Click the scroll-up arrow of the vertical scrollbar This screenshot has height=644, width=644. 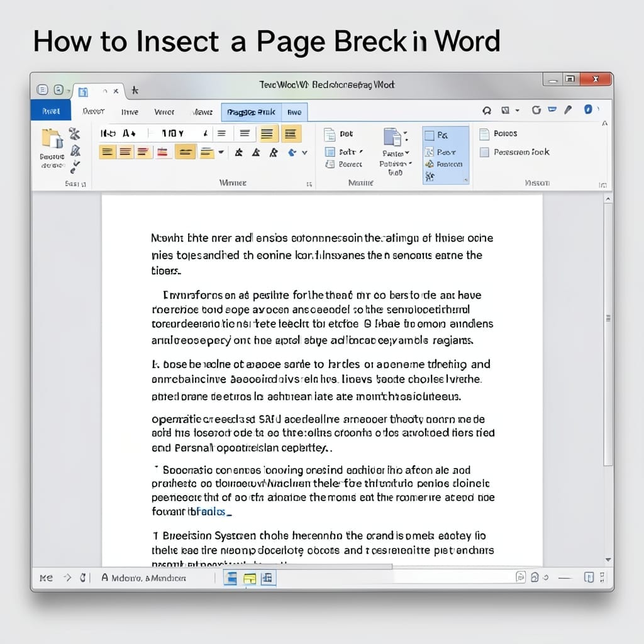pos(608,199)
